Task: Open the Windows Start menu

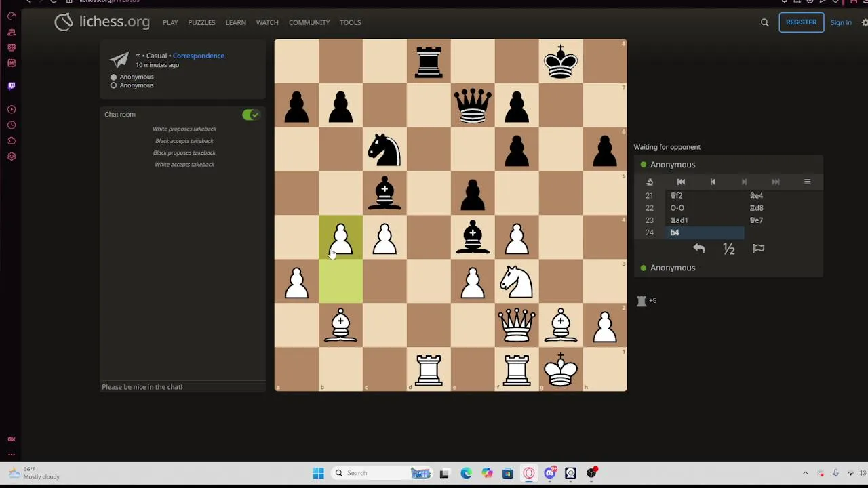Action: pos(318,473)
